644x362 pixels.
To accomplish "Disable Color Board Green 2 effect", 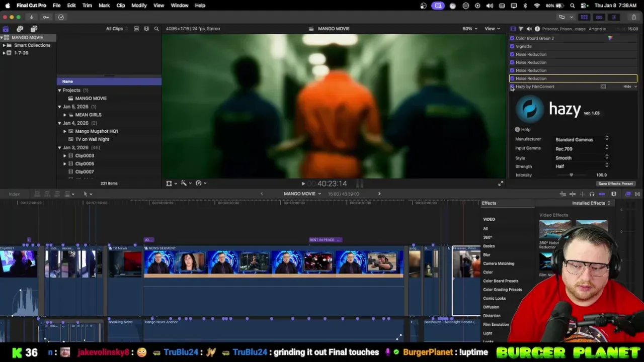I will point(512,38).
